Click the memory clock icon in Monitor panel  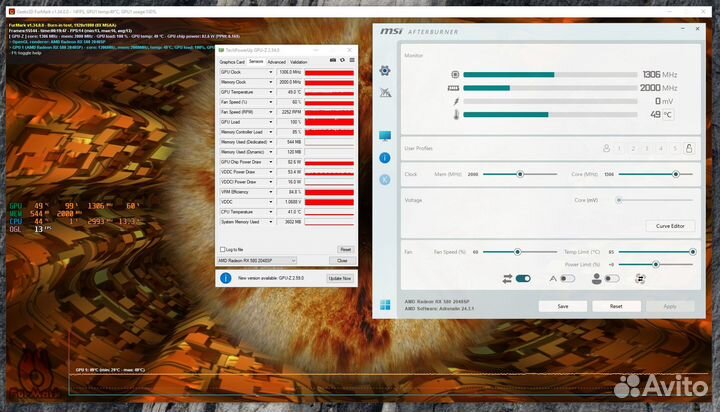(x=453, y=88)
